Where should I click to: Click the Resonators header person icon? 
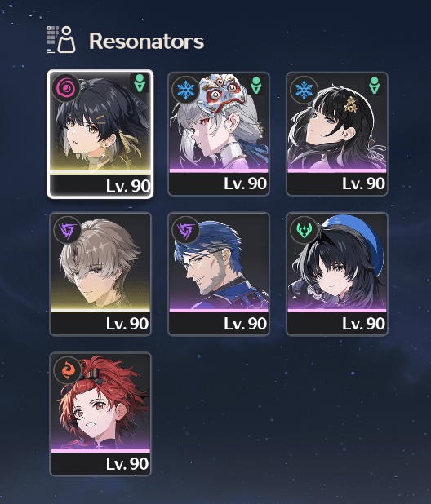pos(61,40)
